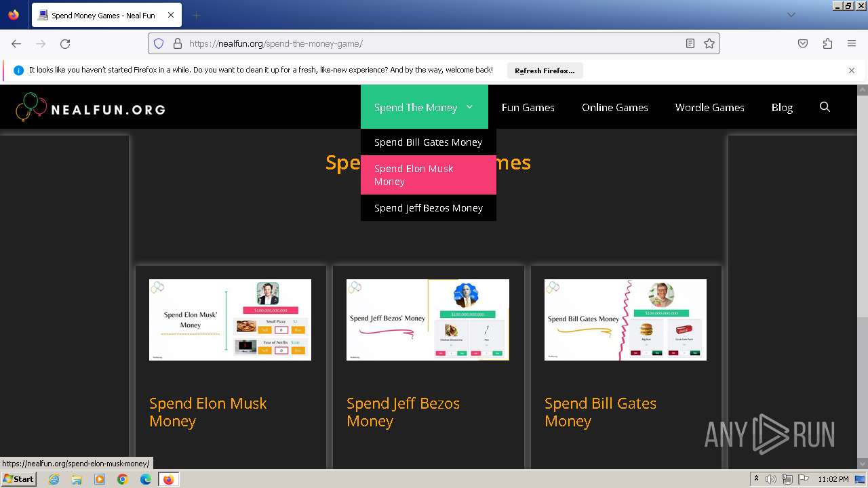This screenshot has width=868, height=488.
Task: Open Firefox hamburger application menu
Action: pos(852,43)
